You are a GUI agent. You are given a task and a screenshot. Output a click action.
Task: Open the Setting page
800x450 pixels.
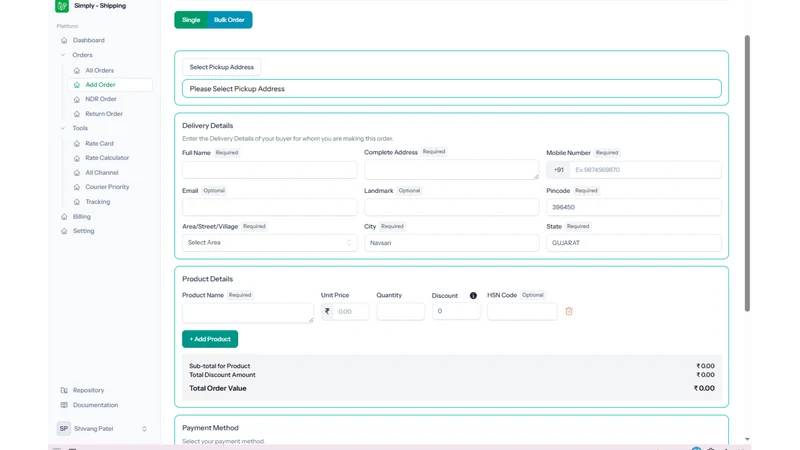point(84,231)
